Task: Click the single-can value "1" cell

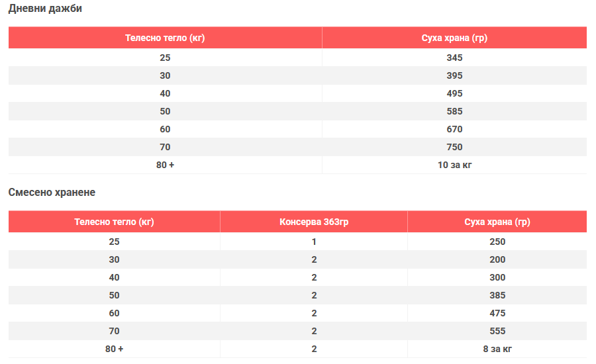Action: (x=314, y=242)
